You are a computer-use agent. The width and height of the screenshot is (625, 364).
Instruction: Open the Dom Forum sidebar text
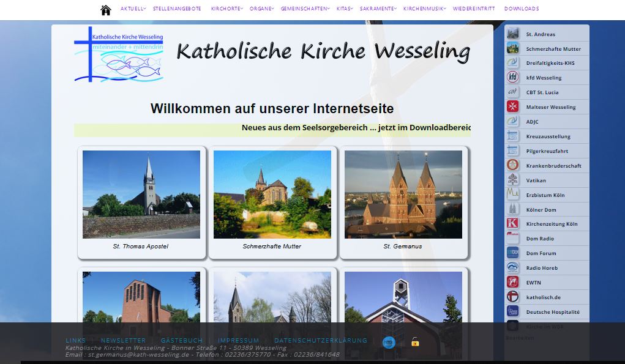coord(541,253)
